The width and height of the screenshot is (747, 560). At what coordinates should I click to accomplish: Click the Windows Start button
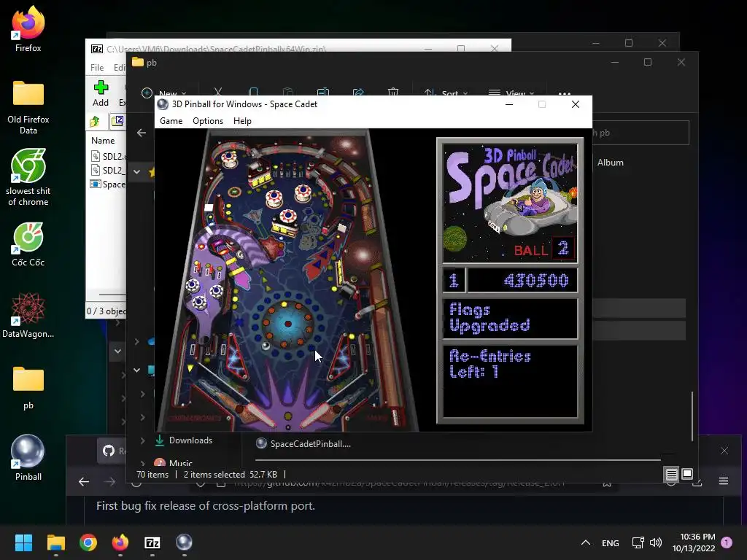(23, 542)
